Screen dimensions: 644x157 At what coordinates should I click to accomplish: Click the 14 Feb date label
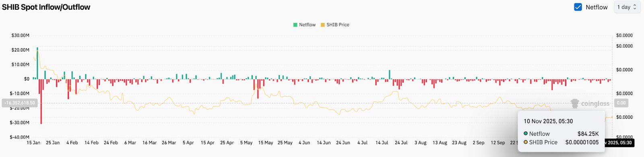[x=91, y=143]
